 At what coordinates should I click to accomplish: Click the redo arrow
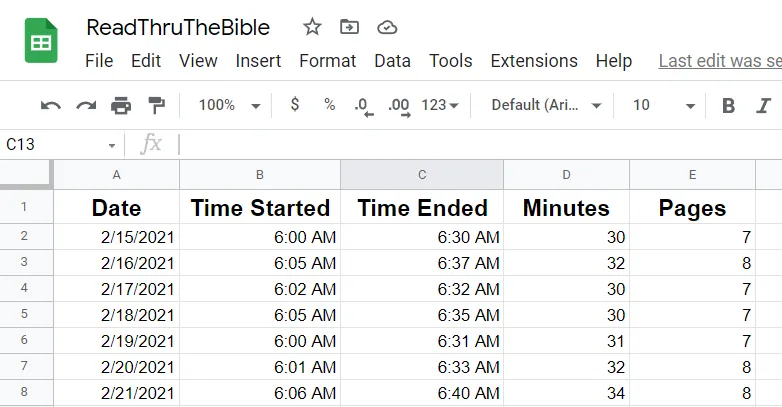click(86, 105)
